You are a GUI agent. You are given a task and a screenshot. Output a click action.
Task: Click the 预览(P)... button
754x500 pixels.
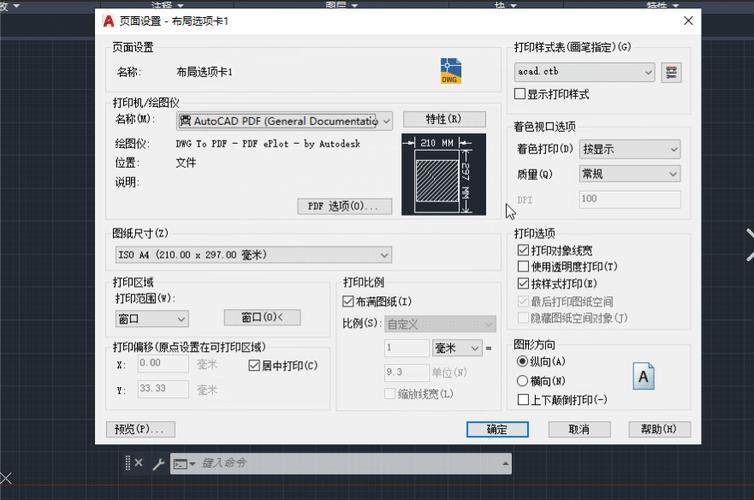click(140, 429)
